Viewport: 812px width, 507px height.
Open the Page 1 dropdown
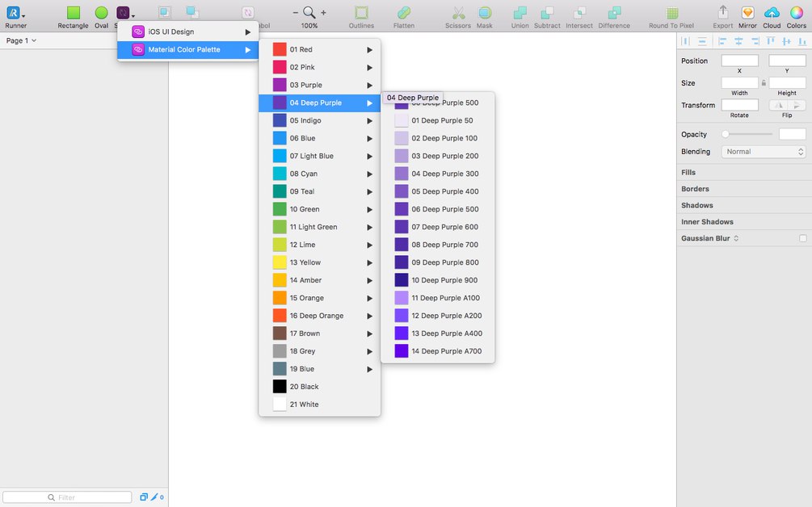pos(21,40)
